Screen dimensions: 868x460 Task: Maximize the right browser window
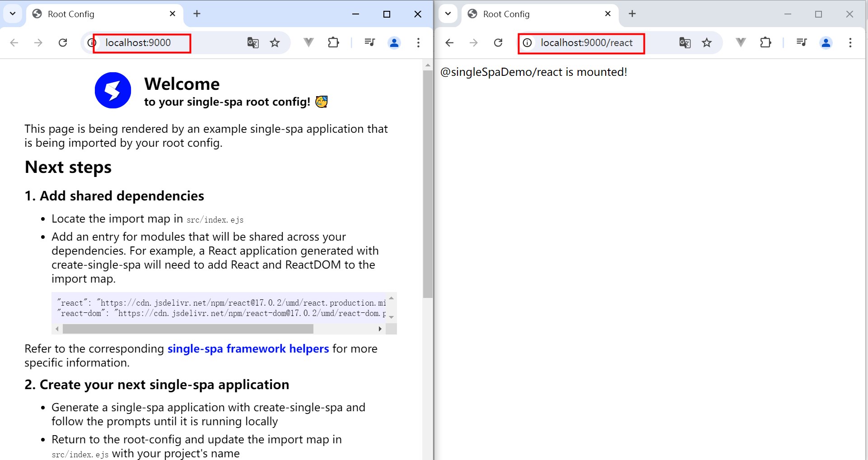point(818,14)
